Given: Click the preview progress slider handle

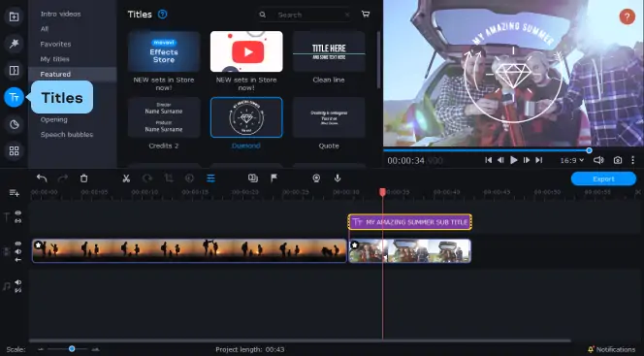Looking at the screenshot, I should (589, 150).
